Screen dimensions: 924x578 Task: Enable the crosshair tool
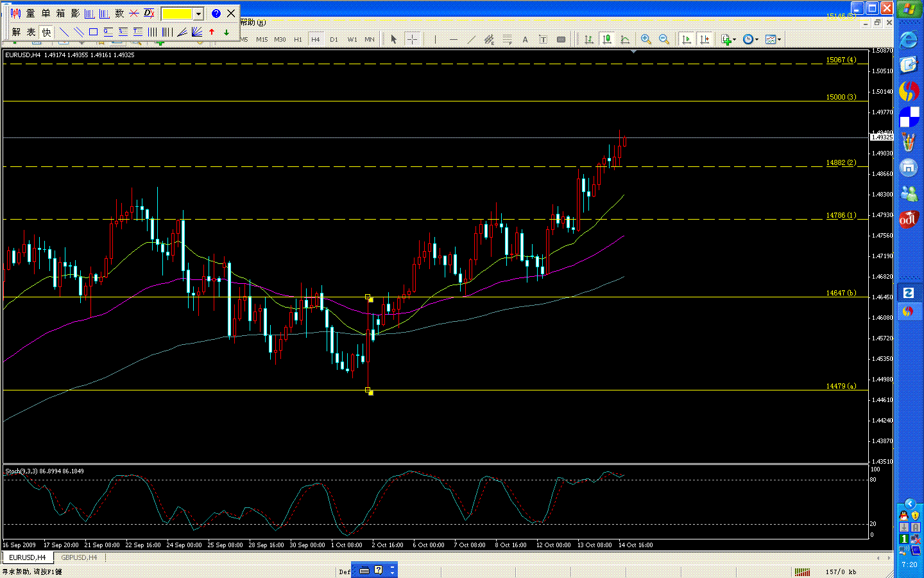pyautogui.click(x=412, y=40)
